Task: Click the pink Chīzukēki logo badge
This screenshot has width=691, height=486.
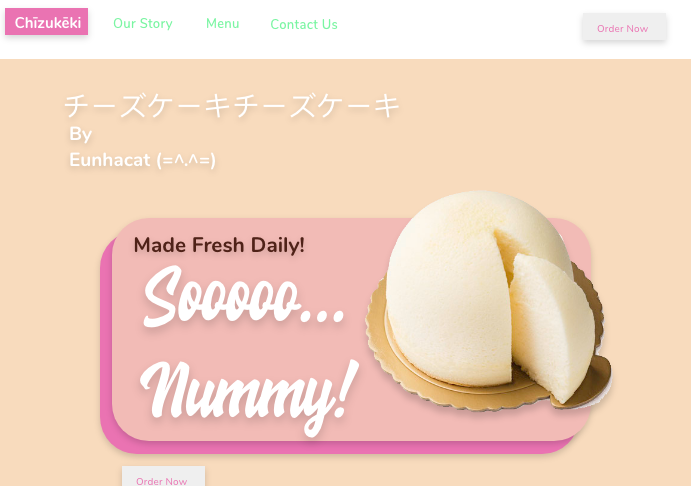Action: tap(46, 22)
